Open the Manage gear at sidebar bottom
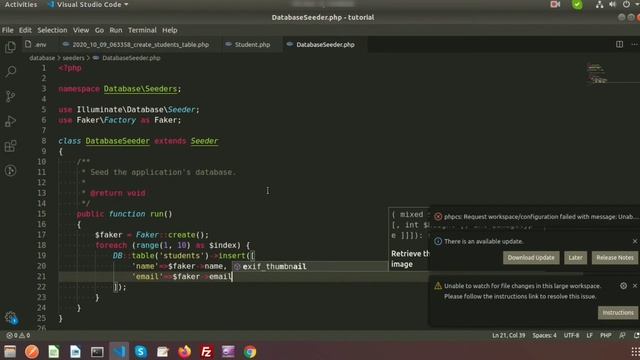 (x=11, y=318)
